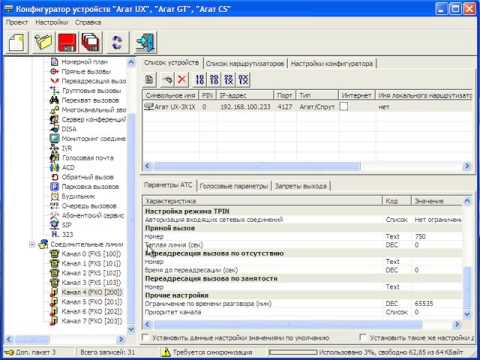Switch to Запреты выхода tab
This screenshot has width=480, height=360.
coord(301,186)
